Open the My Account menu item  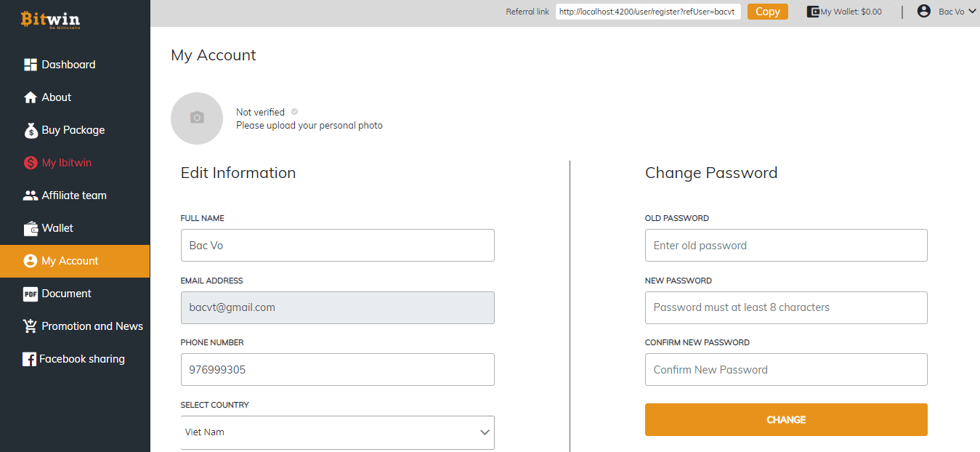pyautogui.click(x=70, y=261)
